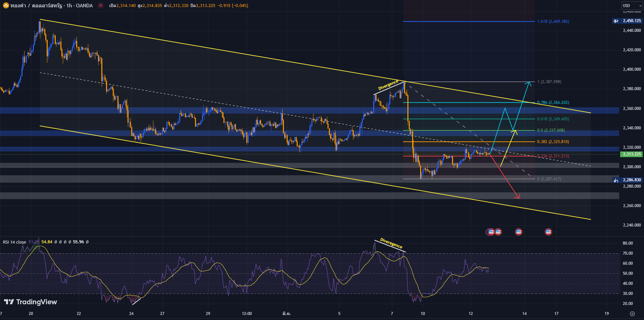Image resolution: width=644 pixels, height=320 pixels.
Task: Select the 1.618 Fibonacci level label
Action: point(553,21)
